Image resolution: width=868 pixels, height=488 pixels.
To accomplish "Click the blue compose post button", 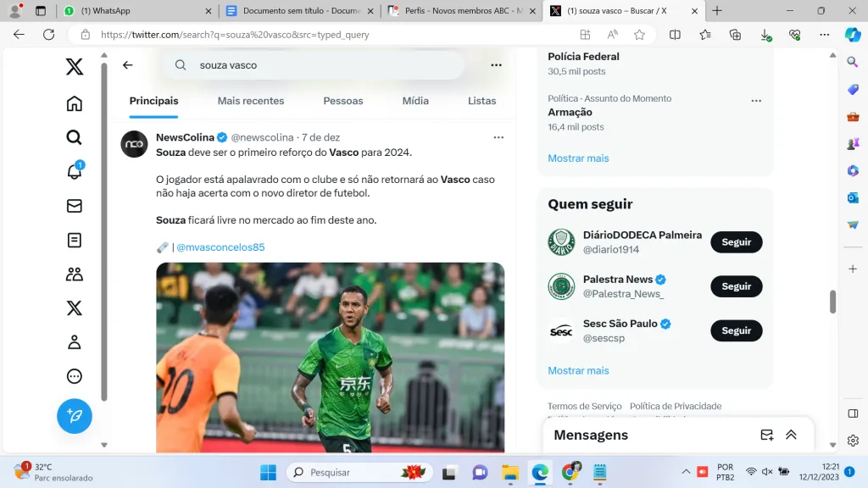I will click(x=75, y=416).
